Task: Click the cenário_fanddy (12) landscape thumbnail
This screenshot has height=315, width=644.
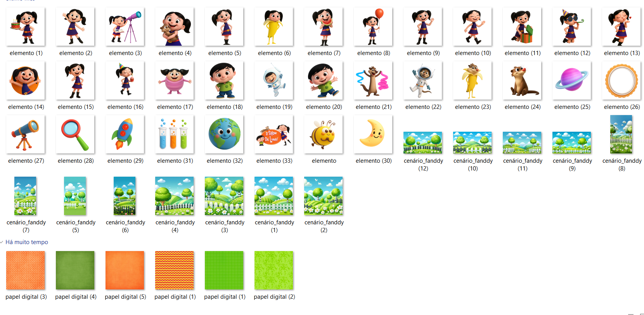Action: tap(423, 142)
